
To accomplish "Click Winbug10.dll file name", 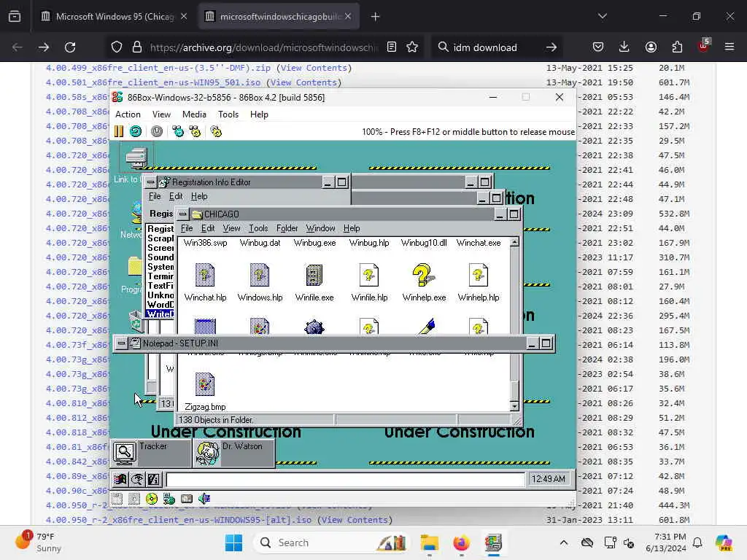I will click(424, 243).
